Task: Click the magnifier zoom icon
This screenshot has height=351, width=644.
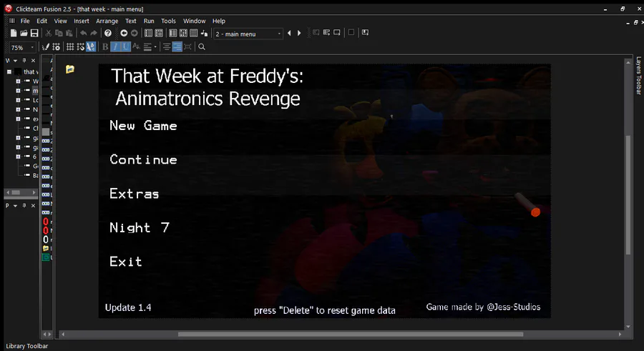Action: coord(202,47)
